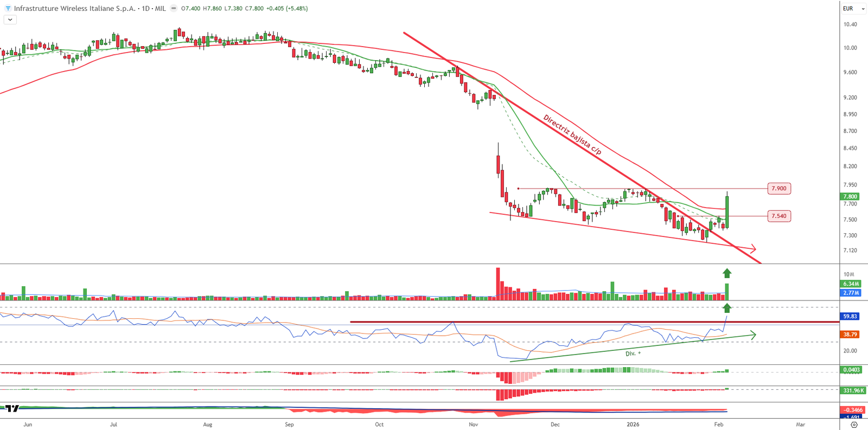Image resolution: width=868 pixels, height=430 pixels.
Task: Click the 59.83 RSI value tag
Action: pyautogui.click(x=850, y=316)
